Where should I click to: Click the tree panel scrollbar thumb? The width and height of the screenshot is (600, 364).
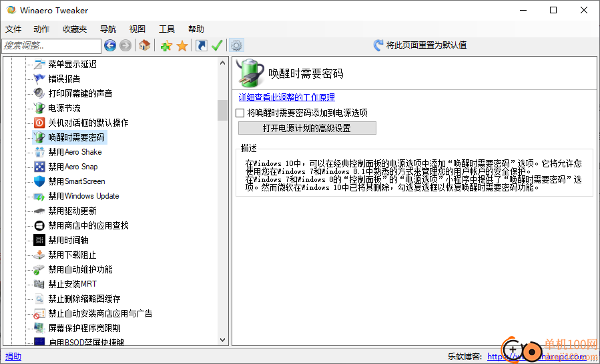[223, 111]
